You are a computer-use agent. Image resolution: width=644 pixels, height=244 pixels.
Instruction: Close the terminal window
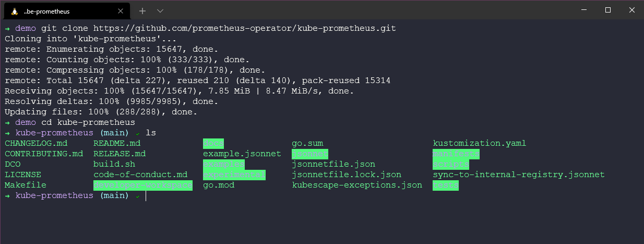631,10
